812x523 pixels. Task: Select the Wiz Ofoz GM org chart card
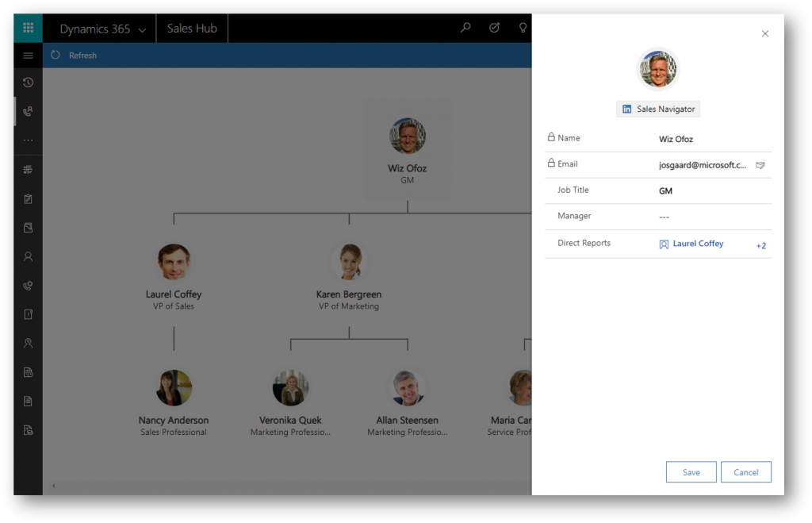click(408, 149)
